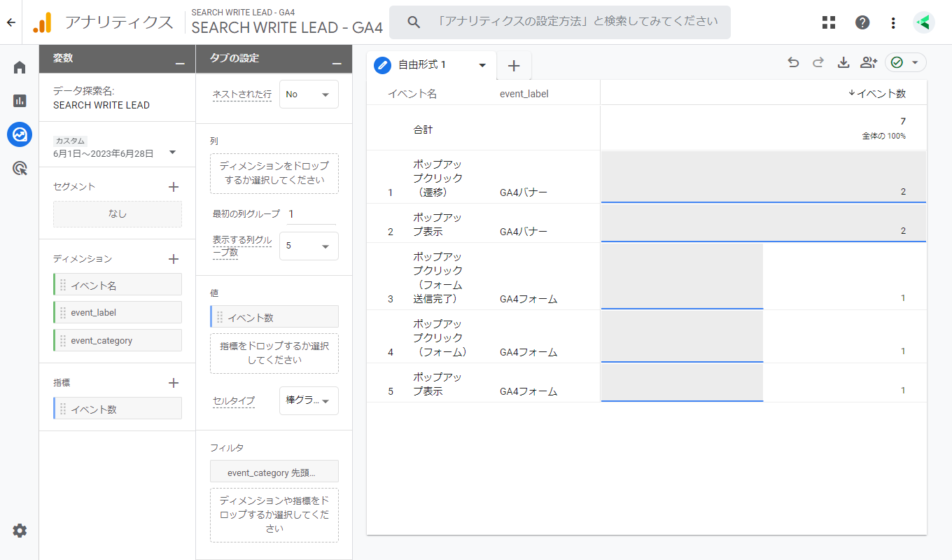Click the GA4フォーム label in row 5

(x=528, y=391)
